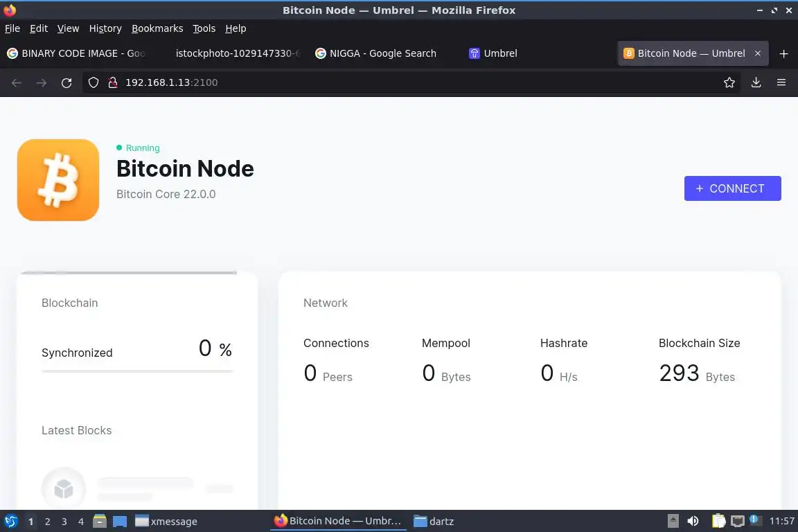Open the Edit menu

coord(39,28)
